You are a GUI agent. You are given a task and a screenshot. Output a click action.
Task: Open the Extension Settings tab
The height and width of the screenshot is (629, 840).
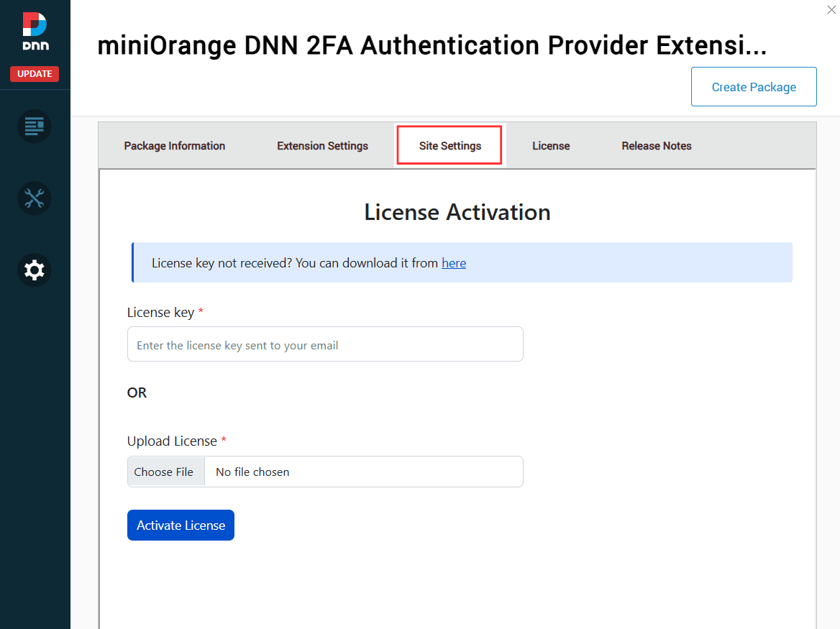point(322,145)
